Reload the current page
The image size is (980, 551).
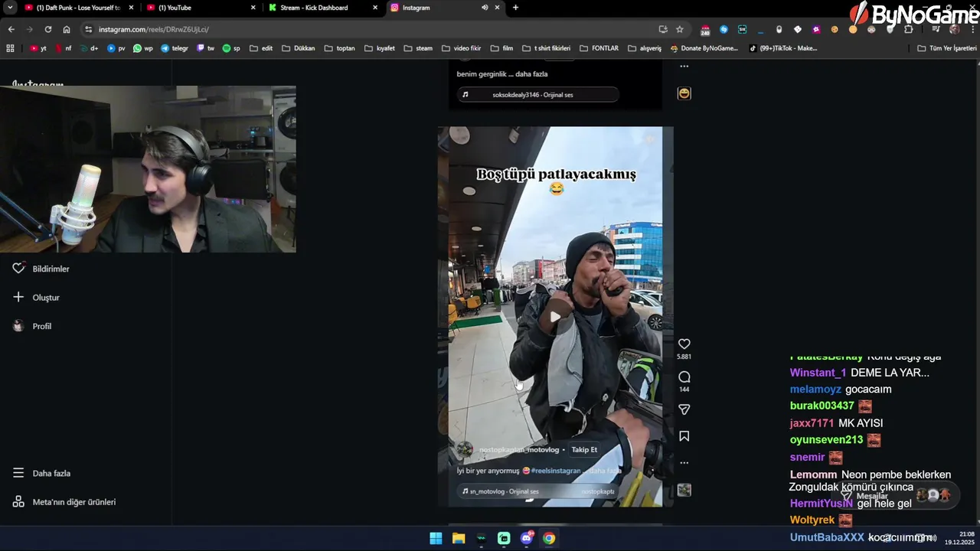click(47, 29)
